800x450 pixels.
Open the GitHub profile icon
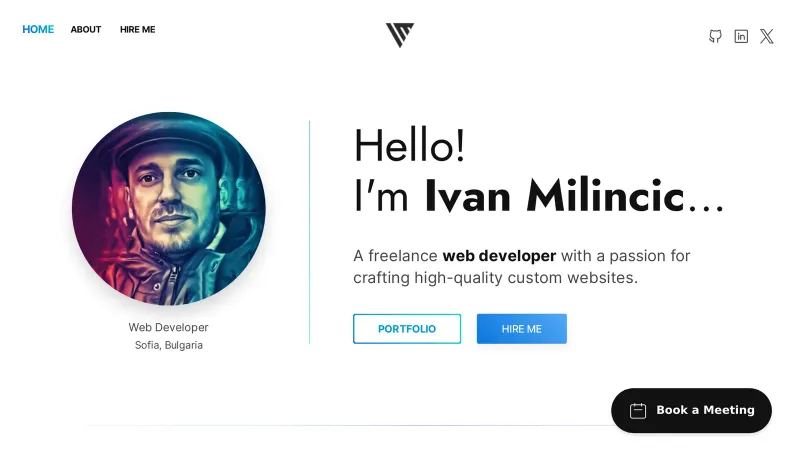coord(715,36)
